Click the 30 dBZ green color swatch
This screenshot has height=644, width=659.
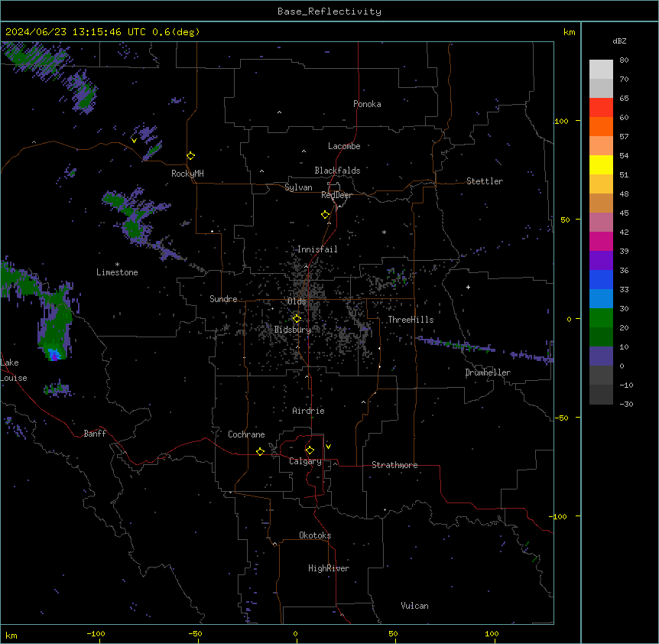(x=601, y=318)
